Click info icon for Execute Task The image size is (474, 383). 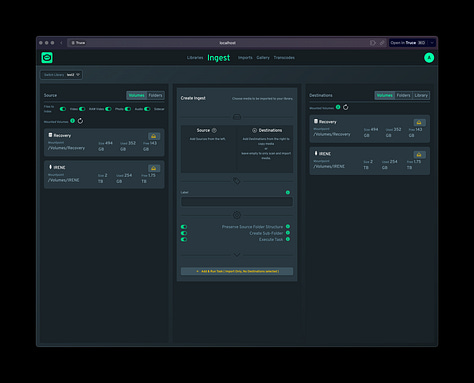tap(288, 239)
